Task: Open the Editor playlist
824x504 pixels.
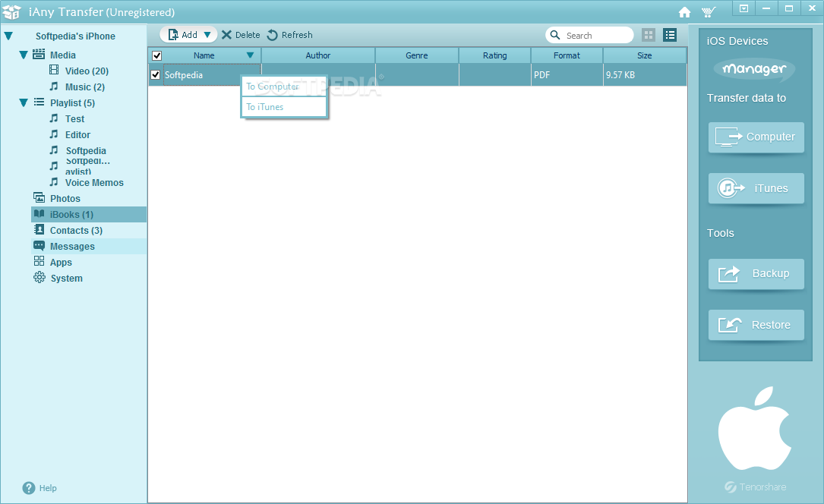Action: point(77,135)
